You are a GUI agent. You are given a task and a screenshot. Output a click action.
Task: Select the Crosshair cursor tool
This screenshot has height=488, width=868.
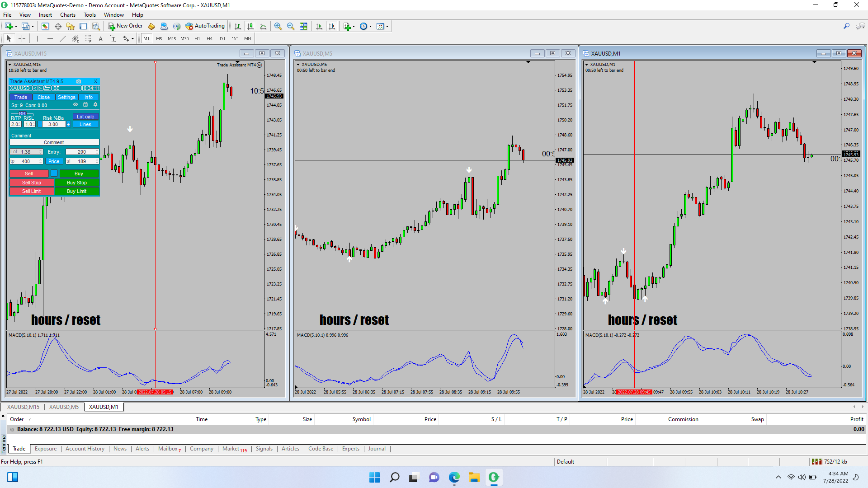(x=22, y=39)
